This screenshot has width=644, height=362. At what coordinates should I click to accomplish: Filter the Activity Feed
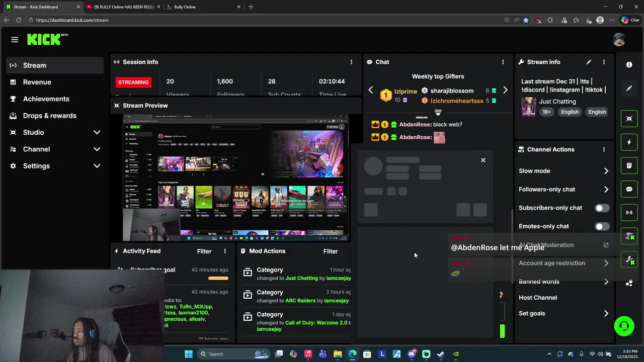click(204, 251)
